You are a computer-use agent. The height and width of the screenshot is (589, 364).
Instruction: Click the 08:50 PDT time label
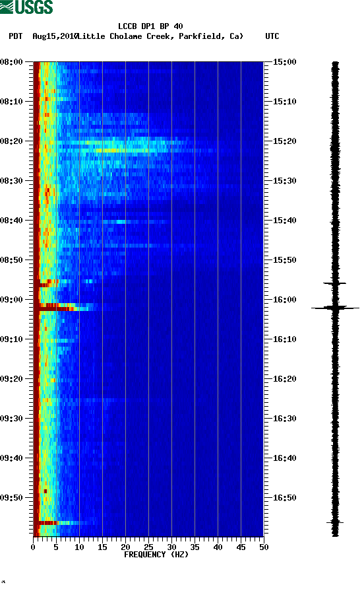pyautogui.click(x=11, y=260)
